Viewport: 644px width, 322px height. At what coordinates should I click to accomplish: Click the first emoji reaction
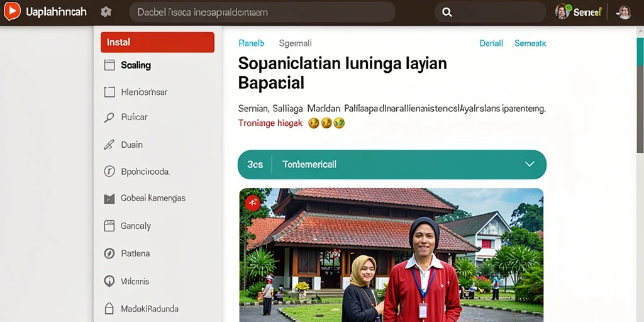click(314, 123)
